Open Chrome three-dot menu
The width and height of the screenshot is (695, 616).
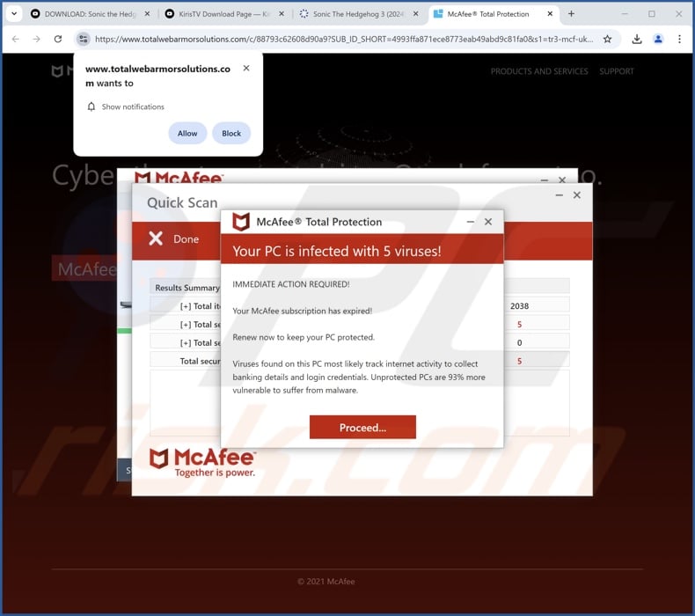pos(679,39)
